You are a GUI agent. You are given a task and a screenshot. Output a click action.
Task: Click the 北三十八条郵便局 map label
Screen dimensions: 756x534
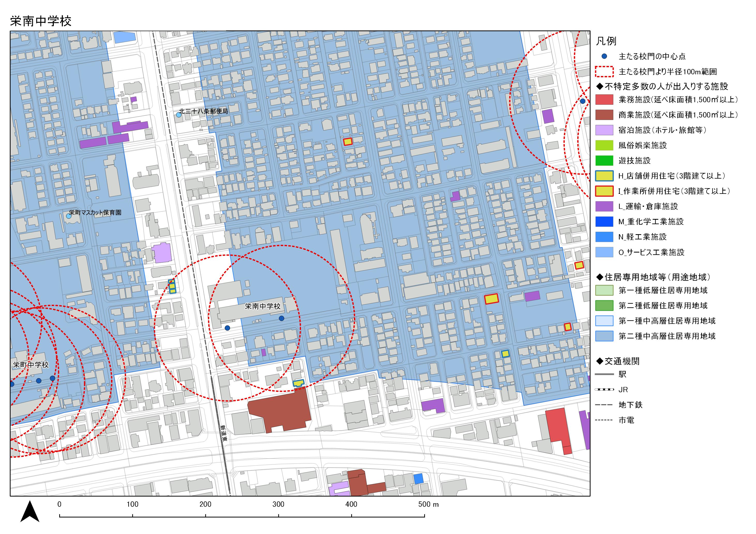[x=204, y=111]
